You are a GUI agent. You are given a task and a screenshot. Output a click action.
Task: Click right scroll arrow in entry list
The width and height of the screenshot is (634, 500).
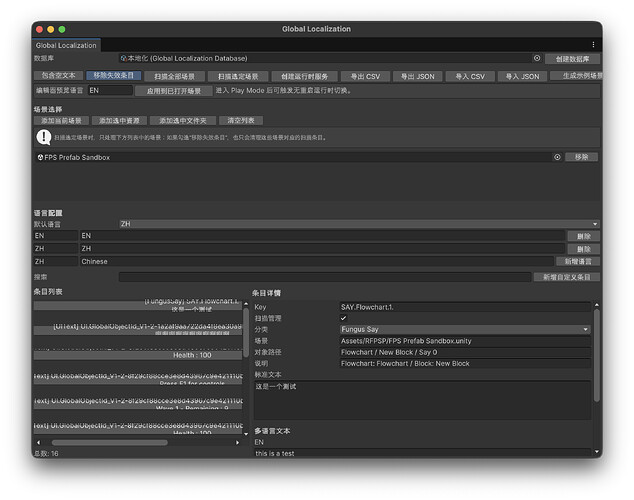click(238, 442)
